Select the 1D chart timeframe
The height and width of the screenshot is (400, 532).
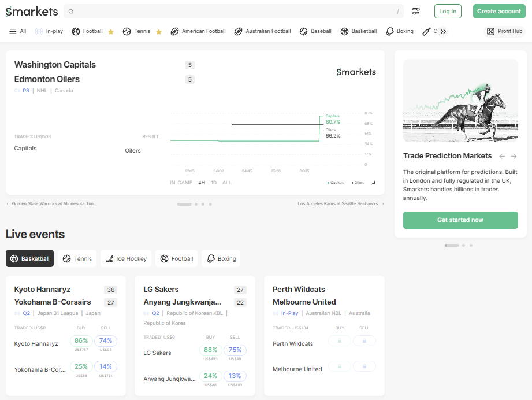coord(214,182)
